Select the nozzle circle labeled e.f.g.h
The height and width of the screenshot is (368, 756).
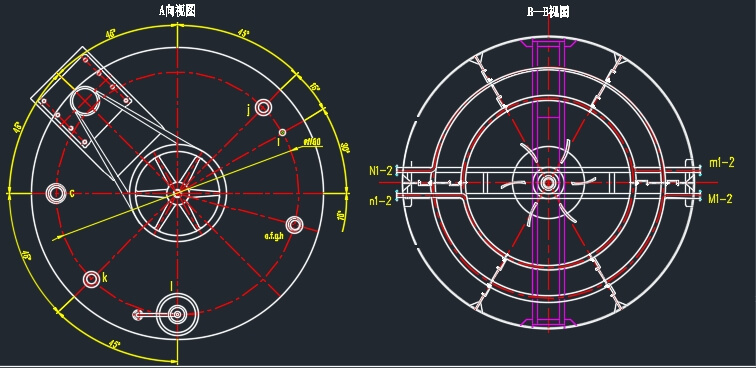[294, 225]
